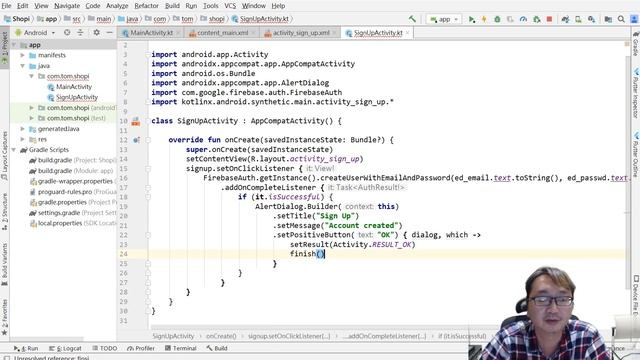Viewport: 640px width, 360px height.
Task: Click the Attach debugger to process icon
Action: 536,19
